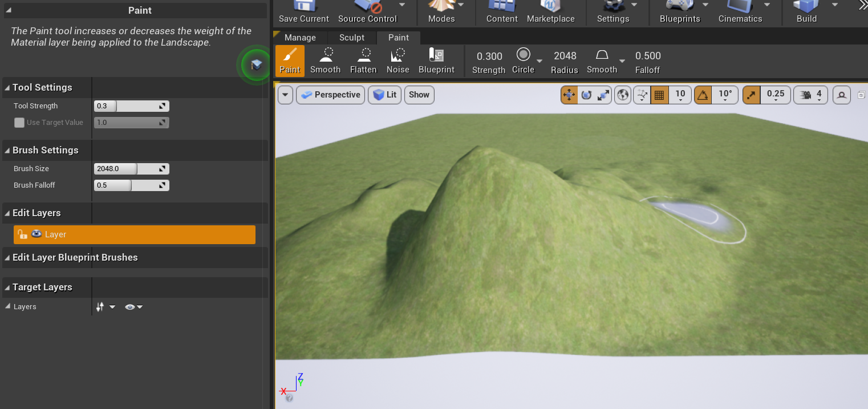Image resolution: width=868 pixels, height=409 pixels.
Task: Activate the translate gizmo mode in viewport
Action: coord(569,95)
